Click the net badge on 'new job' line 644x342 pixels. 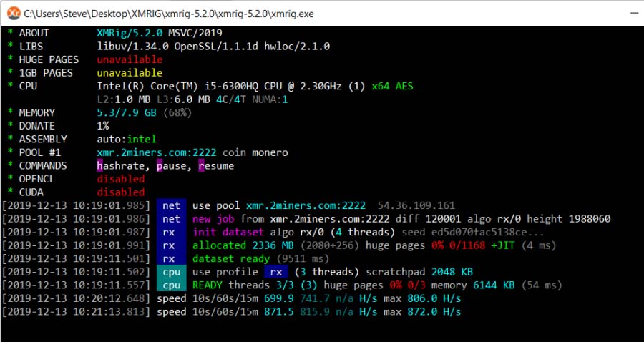coord(171,218)
